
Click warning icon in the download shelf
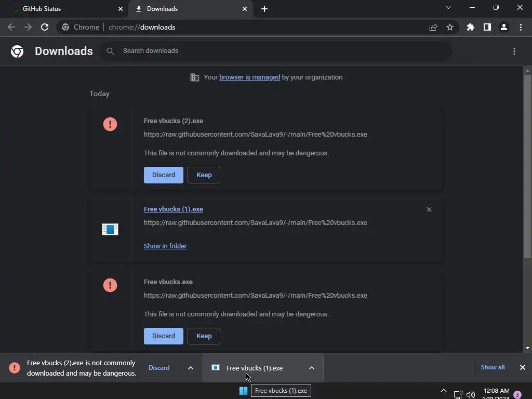tap(15, 368)
